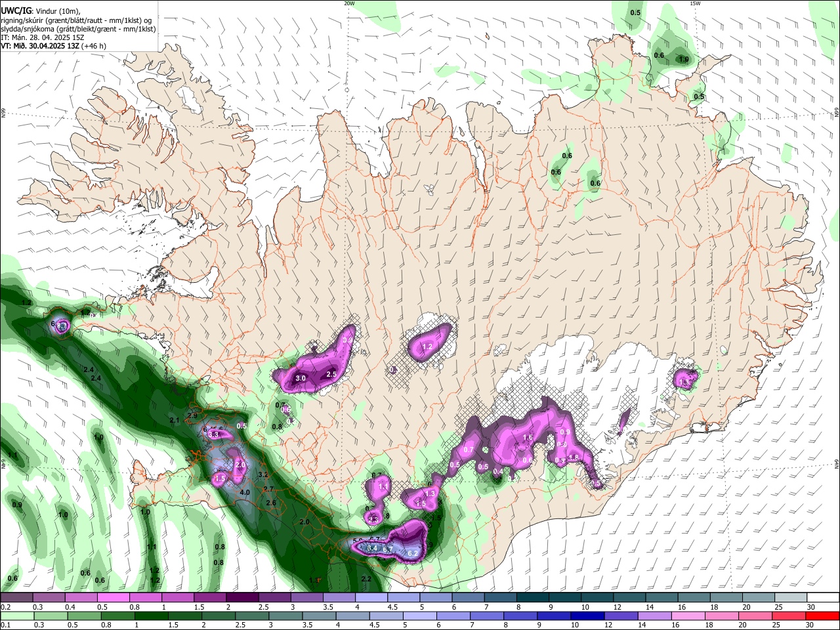Click the 6.7 value on the south coast

(387, 549)
